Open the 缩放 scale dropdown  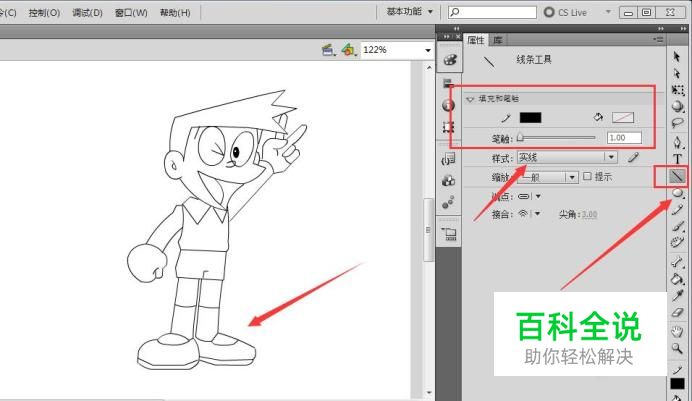point(547,177)
